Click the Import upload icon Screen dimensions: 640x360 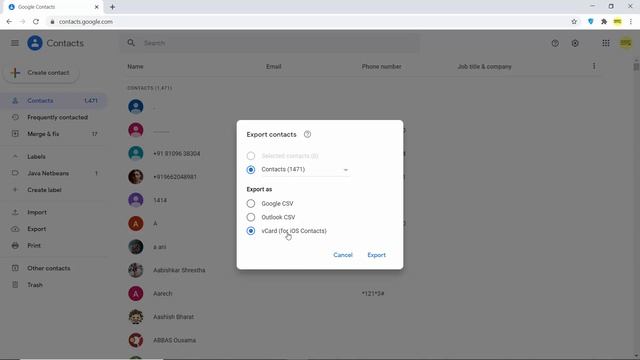pos(15,212)
